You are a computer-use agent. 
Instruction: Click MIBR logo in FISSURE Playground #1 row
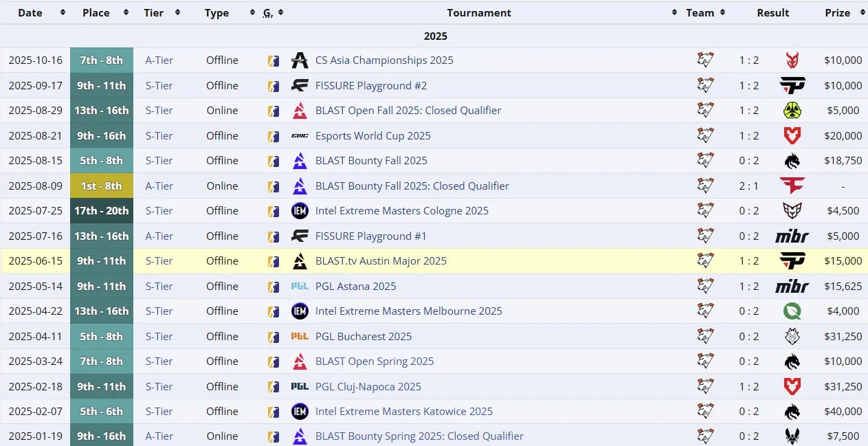click(x=792, y=236)
